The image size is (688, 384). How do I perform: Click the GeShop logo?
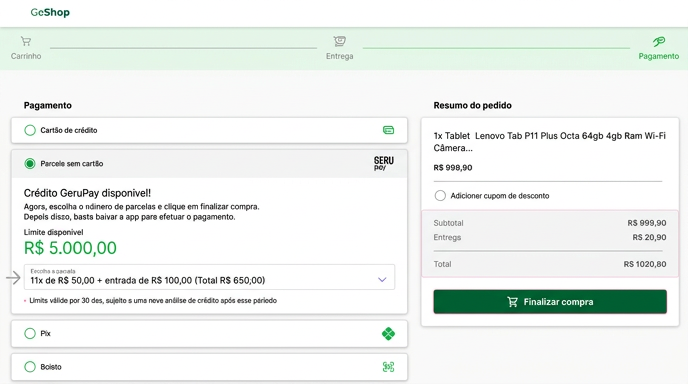50,12
